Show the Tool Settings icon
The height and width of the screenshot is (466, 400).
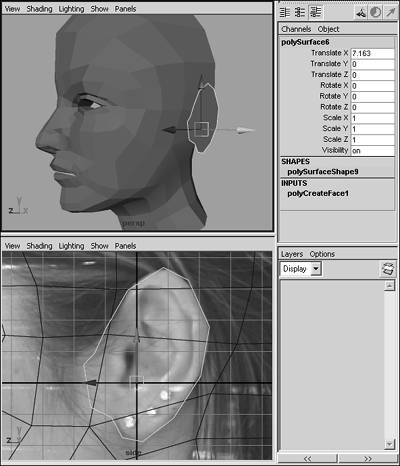pyautogui.click(x=300, y=12)
